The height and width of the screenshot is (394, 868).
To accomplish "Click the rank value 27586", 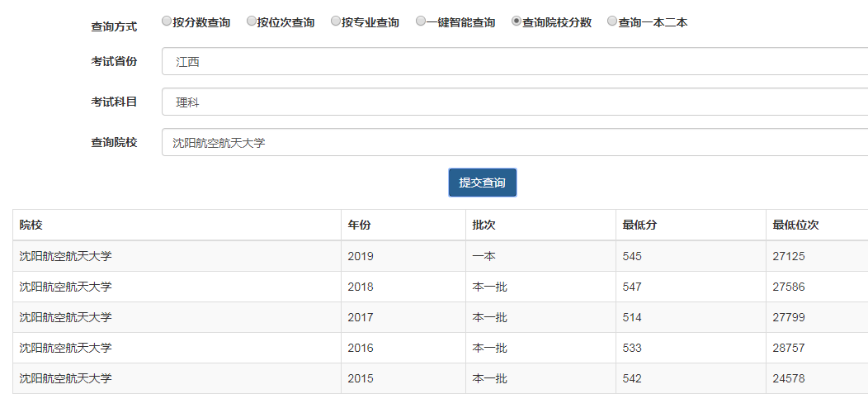I will 789,287.
